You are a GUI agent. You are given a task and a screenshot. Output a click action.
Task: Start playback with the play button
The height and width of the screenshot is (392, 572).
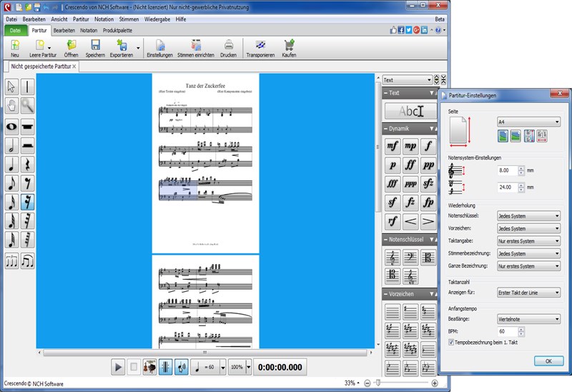click(118, 367)
